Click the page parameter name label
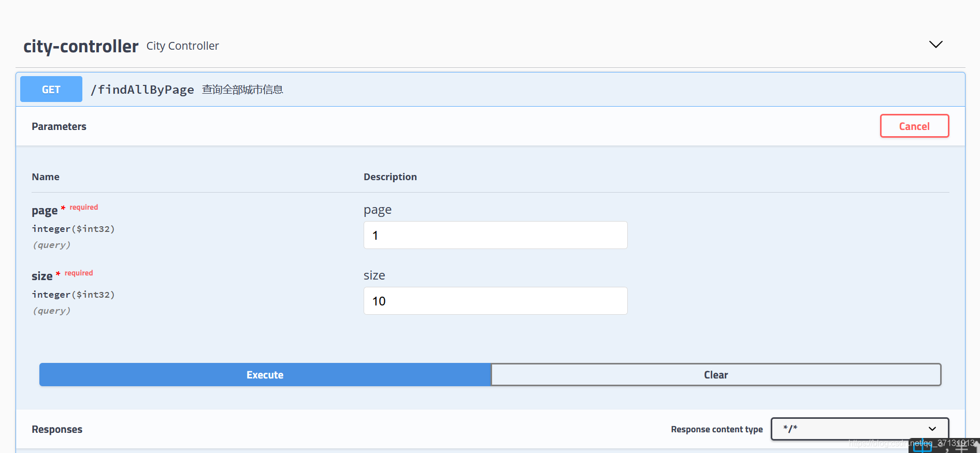This screenshot has width=980, height=453. point(45,211)
